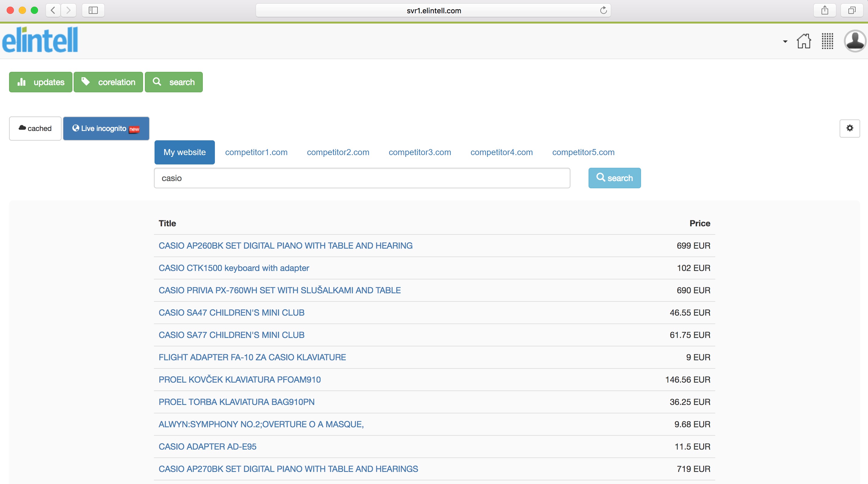Switch to cached mode
Image resolution: width=868 pixels, height=484 pixels.
[35, 128]
